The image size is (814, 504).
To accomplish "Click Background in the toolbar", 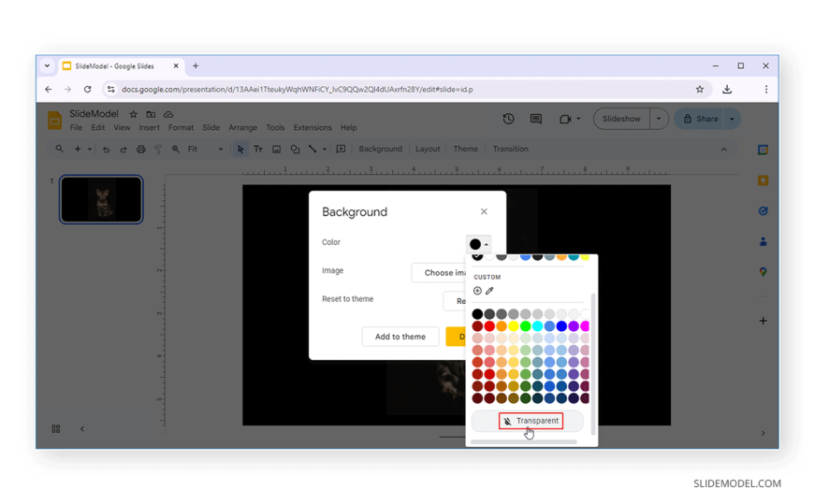I will [x=381, y=149].
